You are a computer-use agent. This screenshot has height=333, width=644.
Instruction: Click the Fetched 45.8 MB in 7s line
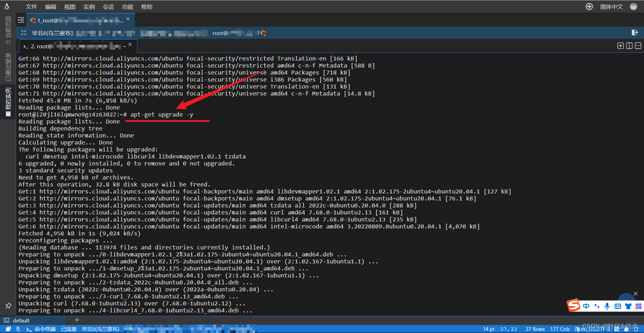coord(78,100)
